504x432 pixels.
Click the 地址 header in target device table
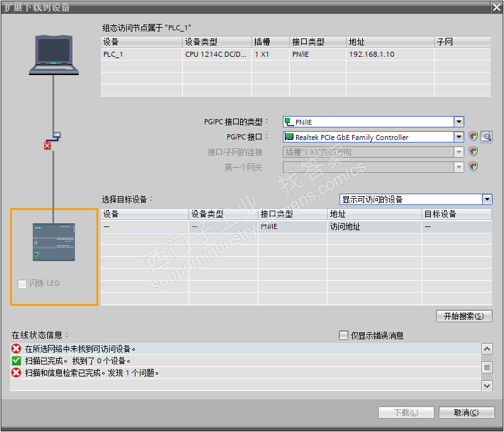(x=374, y=214)
